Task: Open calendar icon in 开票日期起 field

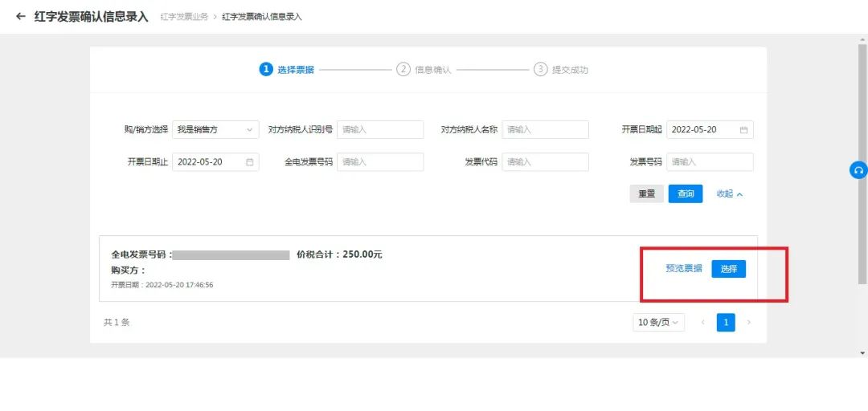Action: coord(743,130)
